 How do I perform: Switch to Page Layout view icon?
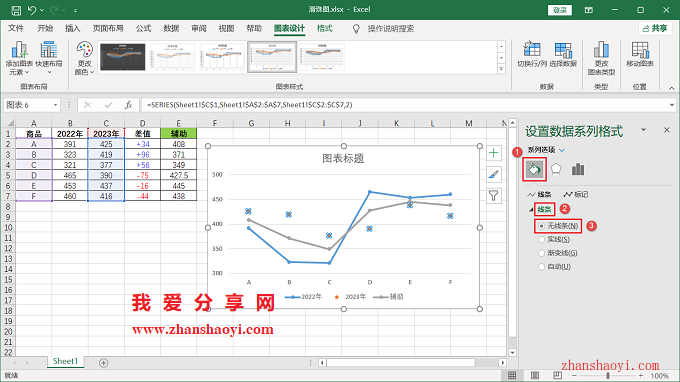click(535, 375)
